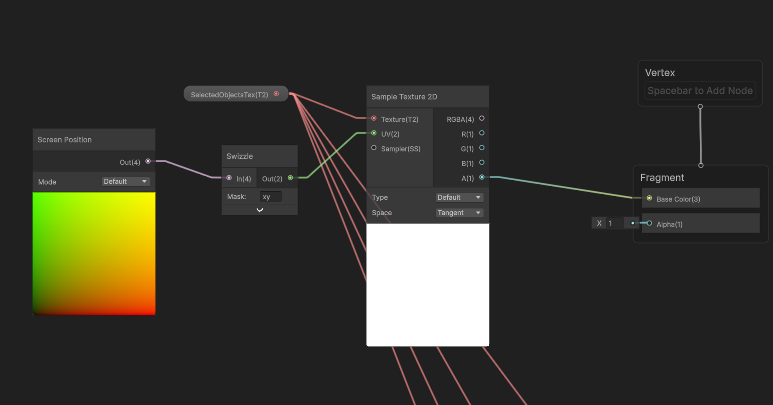
Task: Open the Space dropdown set to Tangent
Action: 459,212
